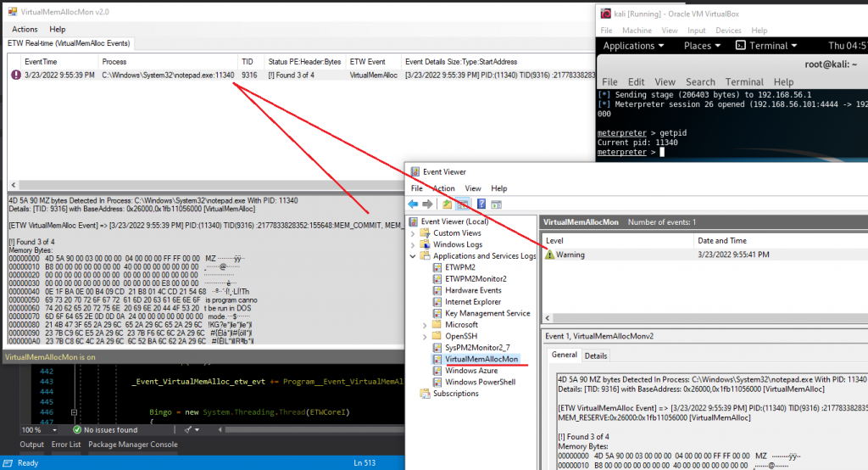This screenshot has width=868, height=470.
Task: Open the Kali Applications dropdown menu
Action: pyautogui.click(x=633, y=46)
